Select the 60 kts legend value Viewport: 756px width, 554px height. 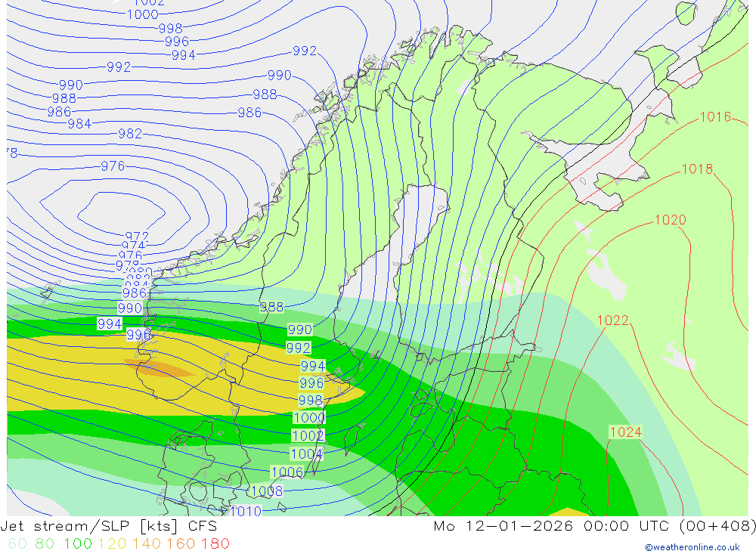pyautogui.click(x=17, y=544)
